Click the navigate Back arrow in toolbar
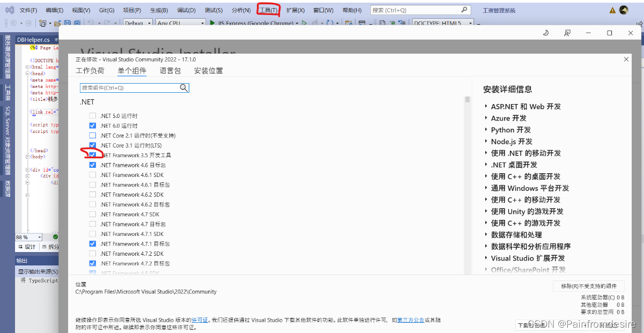Image resolution: width=644 pixels, height=333 pixels. click(13, 23)
